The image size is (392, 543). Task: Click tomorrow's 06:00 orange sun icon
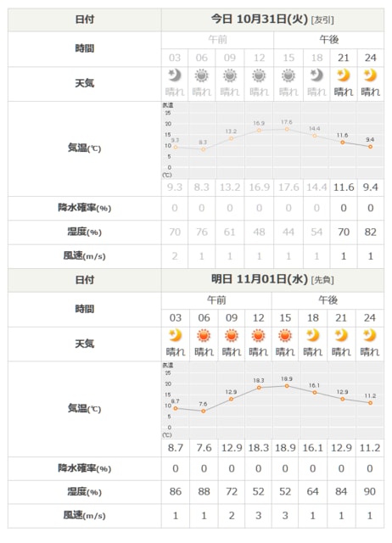click(204, 335)
